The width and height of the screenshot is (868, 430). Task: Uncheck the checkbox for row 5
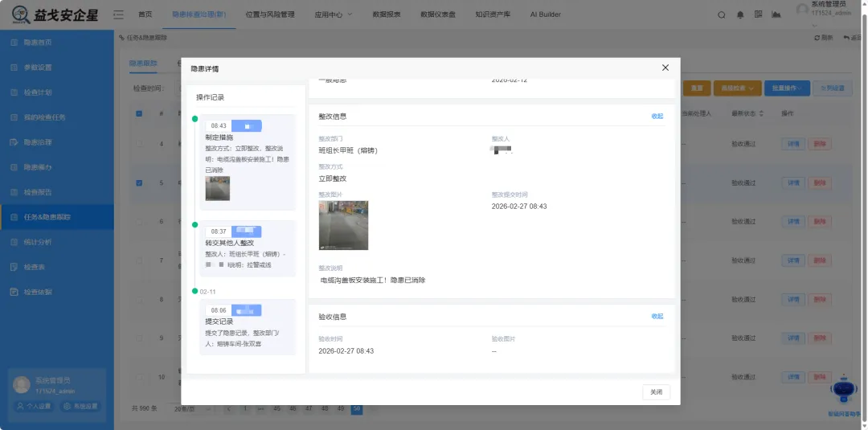click(139, 182)
